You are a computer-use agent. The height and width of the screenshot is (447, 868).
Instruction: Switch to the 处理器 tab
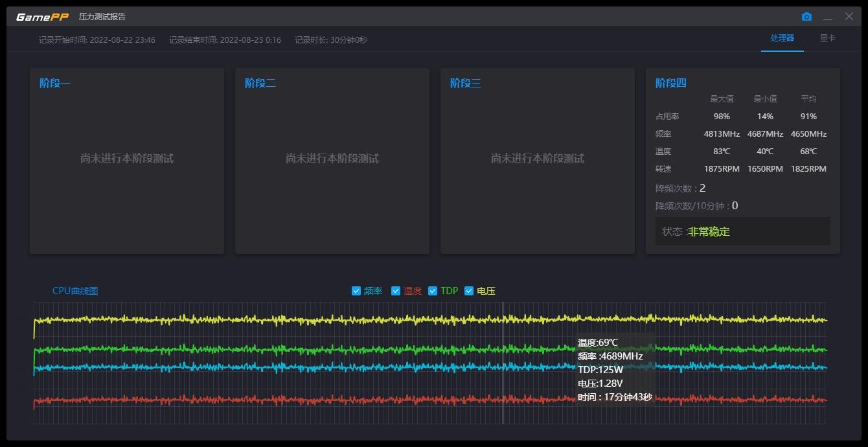[x=782, y=38]
